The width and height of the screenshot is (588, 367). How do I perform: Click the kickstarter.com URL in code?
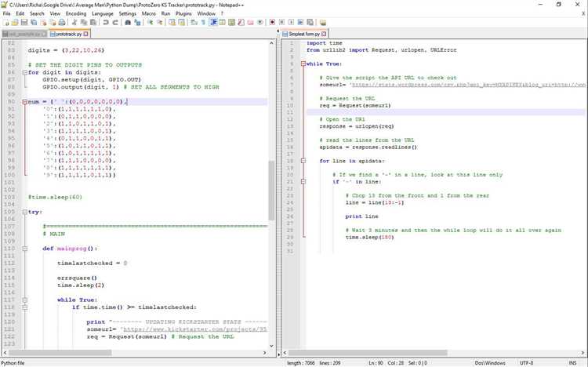[x=195, y=329]
